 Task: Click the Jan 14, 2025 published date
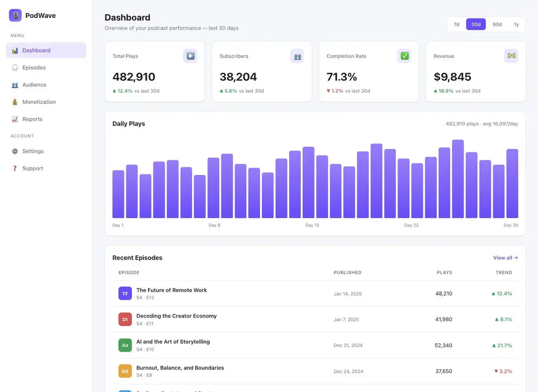tap(348, 294)
